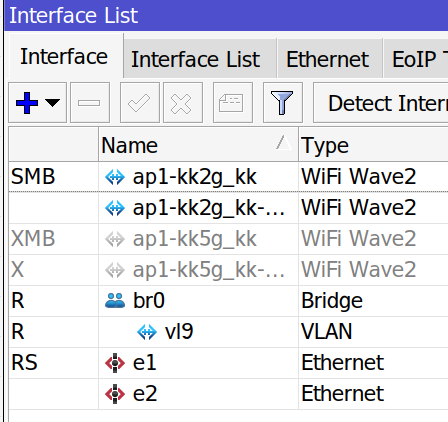Click the ethernet icon of e2
The width and height of the screenshot is (448, 422).
point(115,394)
